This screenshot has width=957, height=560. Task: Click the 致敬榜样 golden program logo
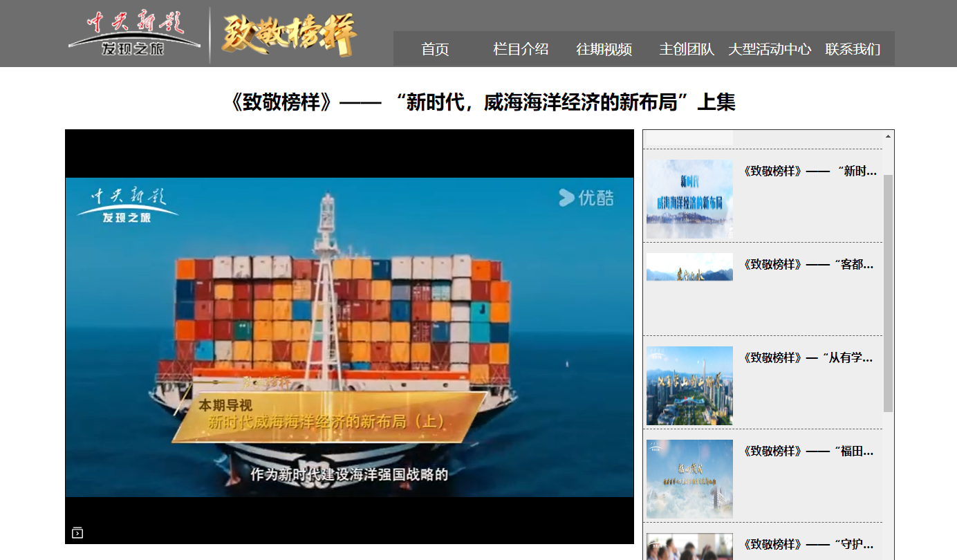click(288, 35)
